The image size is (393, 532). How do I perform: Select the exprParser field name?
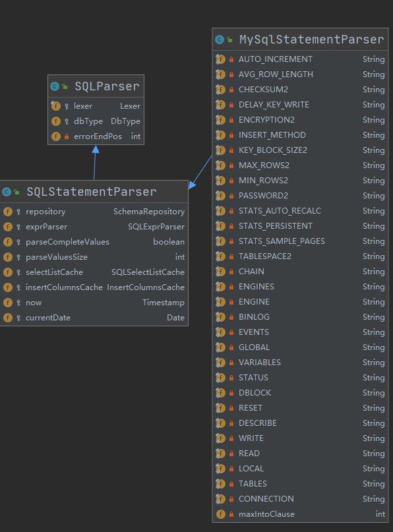click(x=47, y=227)
